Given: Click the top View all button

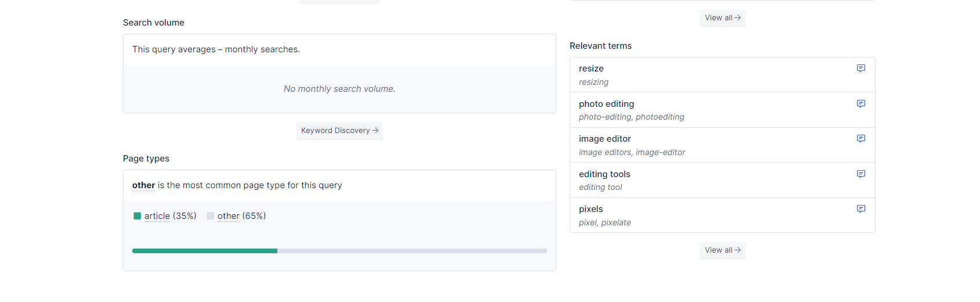Looking at the screenshot, I should point(722,18).
